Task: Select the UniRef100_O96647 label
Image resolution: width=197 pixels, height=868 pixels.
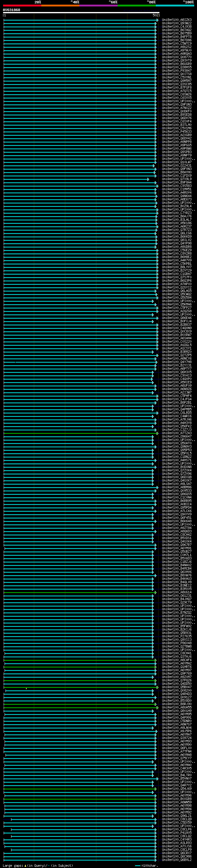Action: pyautogui.click(x=176, y=437)
